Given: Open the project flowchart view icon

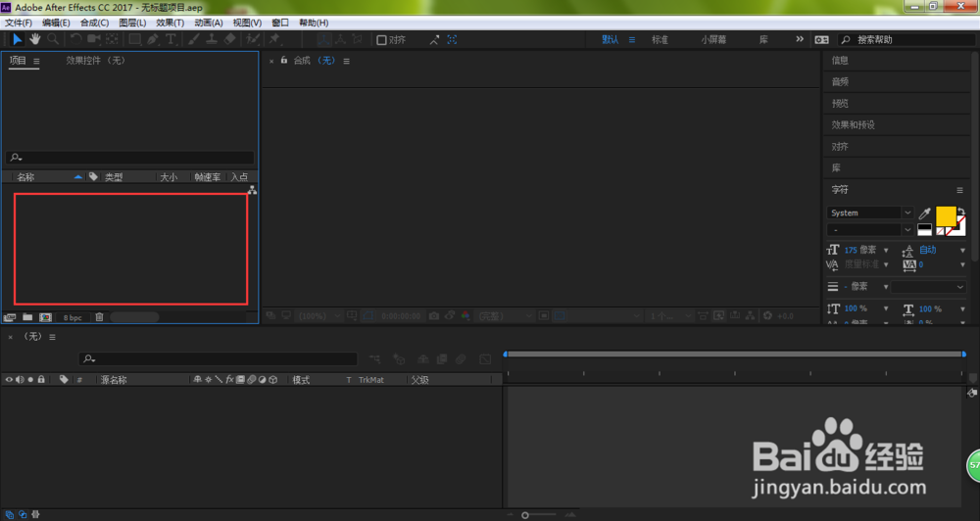Looking at the screenshot, I should point(252,190).
